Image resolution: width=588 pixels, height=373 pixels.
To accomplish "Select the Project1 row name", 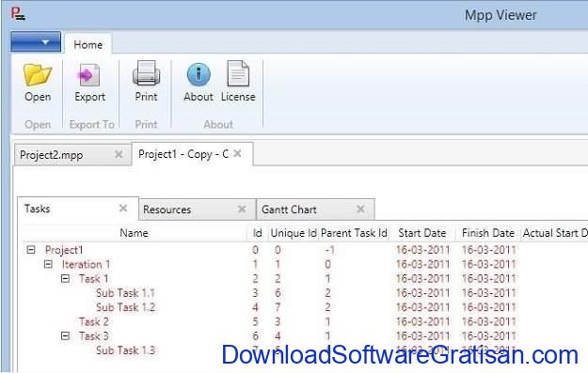I will point(64,250).
